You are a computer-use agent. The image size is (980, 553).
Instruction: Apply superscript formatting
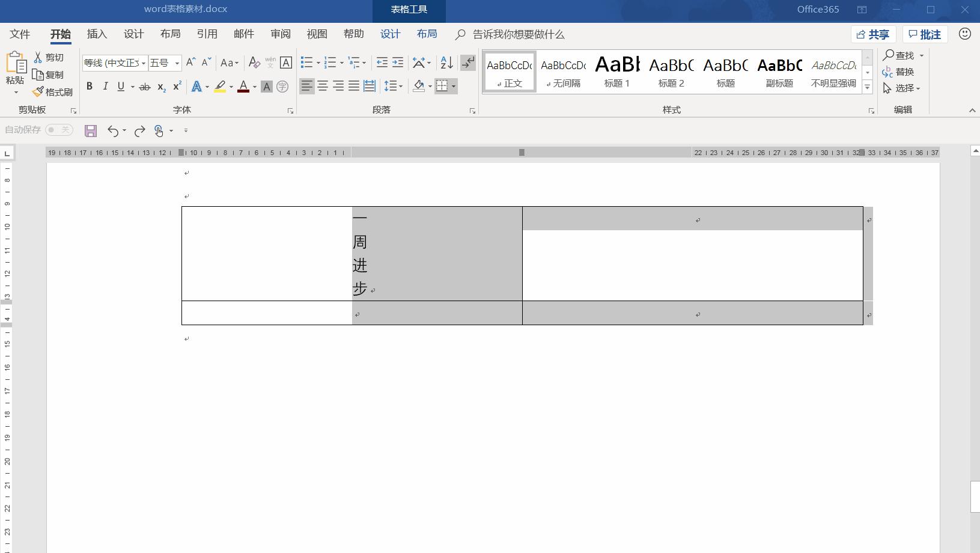177,87
